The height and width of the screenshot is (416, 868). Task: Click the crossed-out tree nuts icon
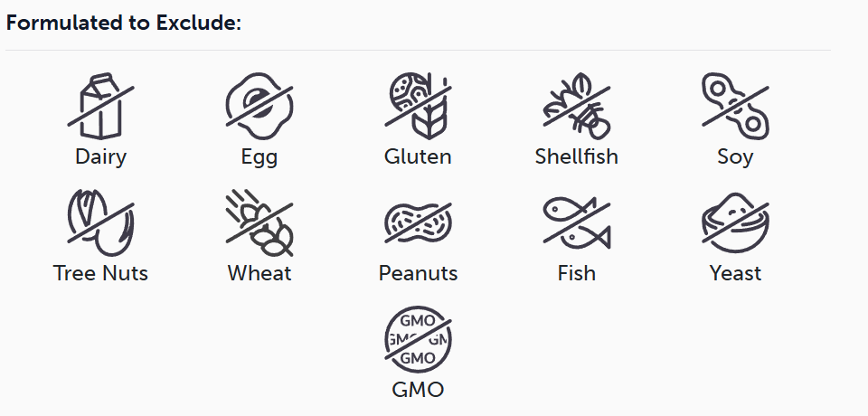(100, 223)
